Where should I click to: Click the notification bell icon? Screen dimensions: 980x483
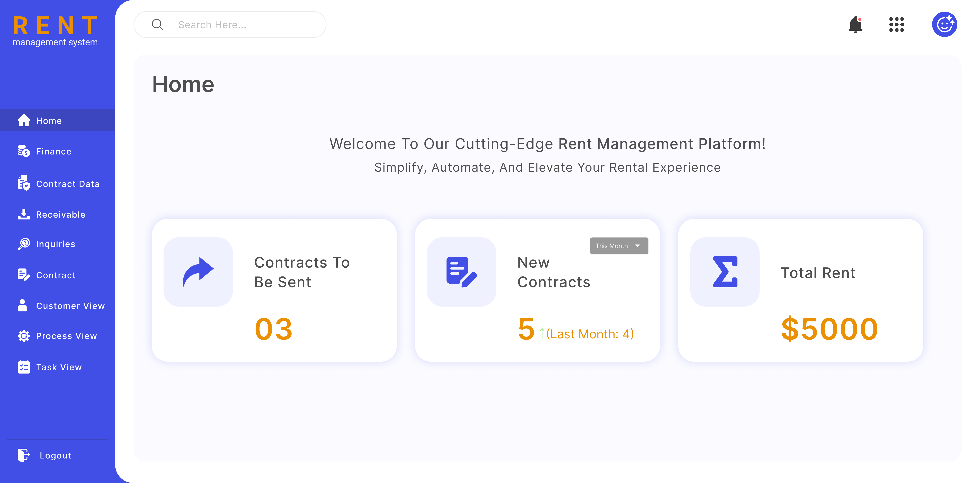[x=855, y=25]
